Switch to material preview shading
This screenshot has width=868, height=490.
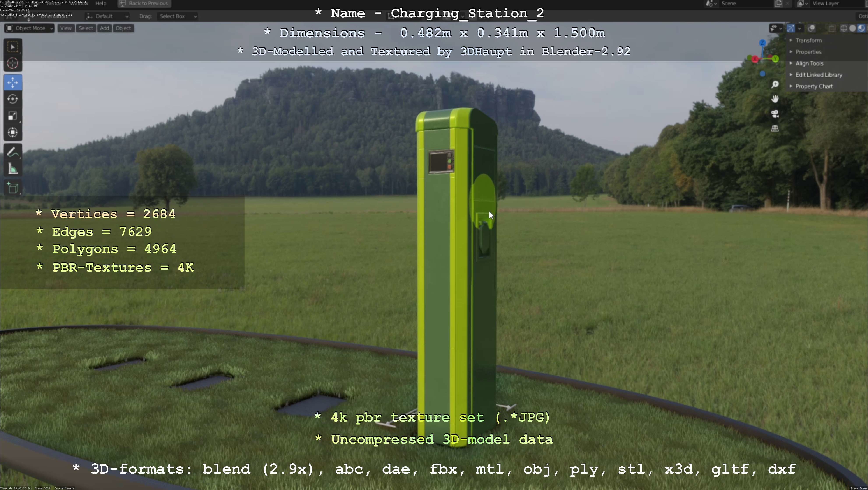(861, 28)
